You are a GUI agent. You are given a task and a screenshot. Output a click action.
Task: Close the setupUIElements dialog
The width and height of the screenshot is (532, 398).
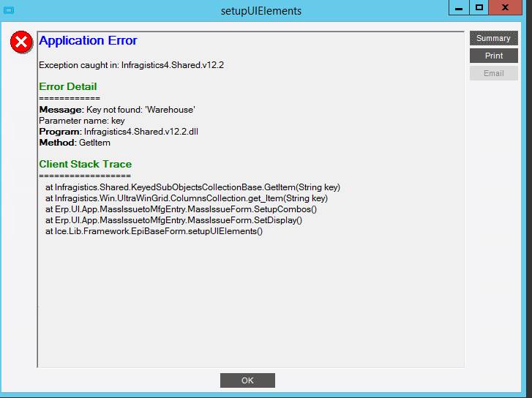click(x=505, y=7)
